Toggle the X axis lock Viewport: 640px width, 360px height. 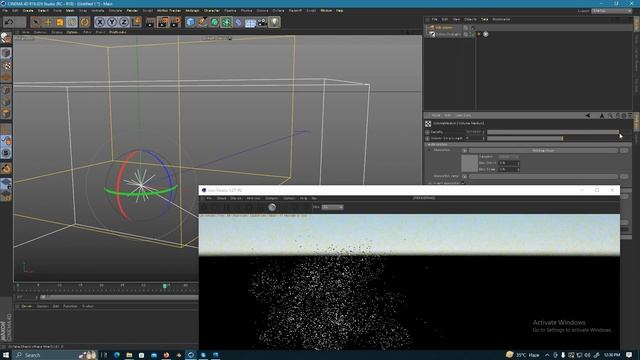[x=100, y=22]
